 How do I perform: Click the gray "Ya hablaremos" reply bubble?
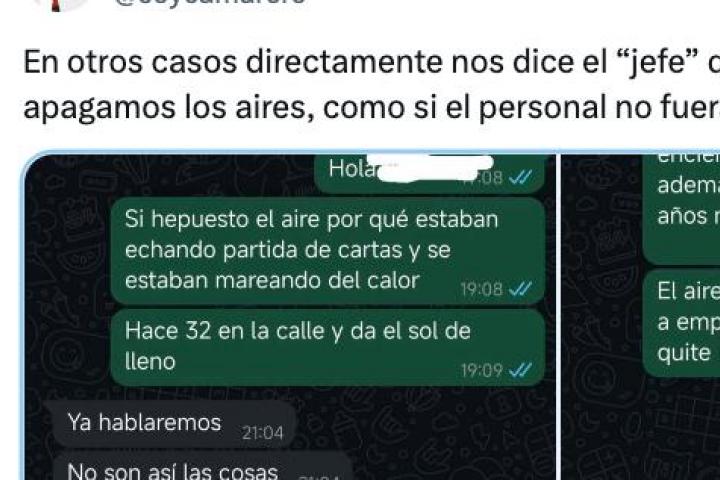(x=172, y=424)
